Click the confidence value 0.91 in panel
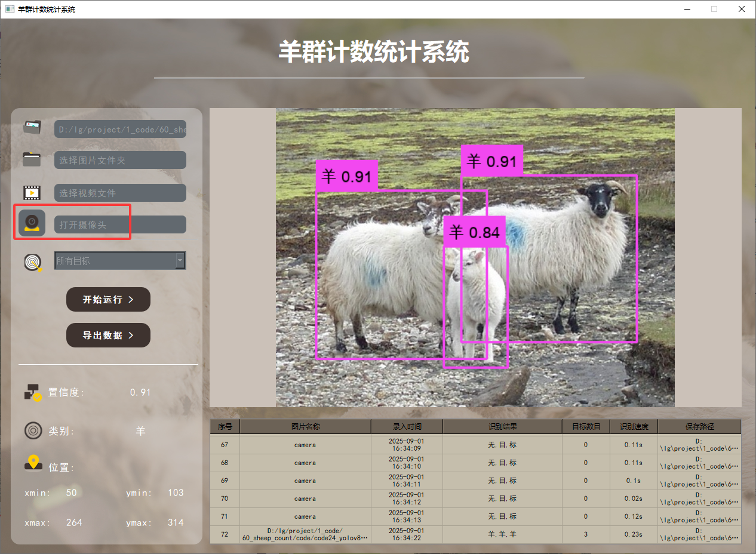Viewport: 756px width, 554px height. 140,392
